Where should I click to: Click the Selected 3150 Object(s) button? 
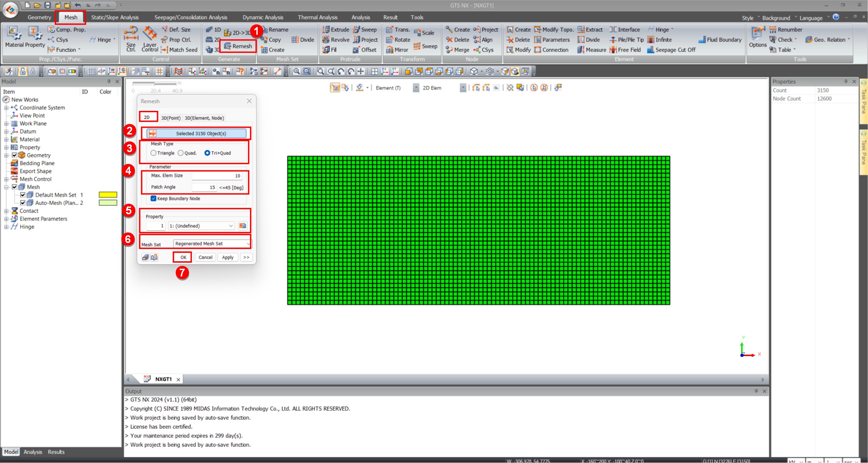pos(197,133)
